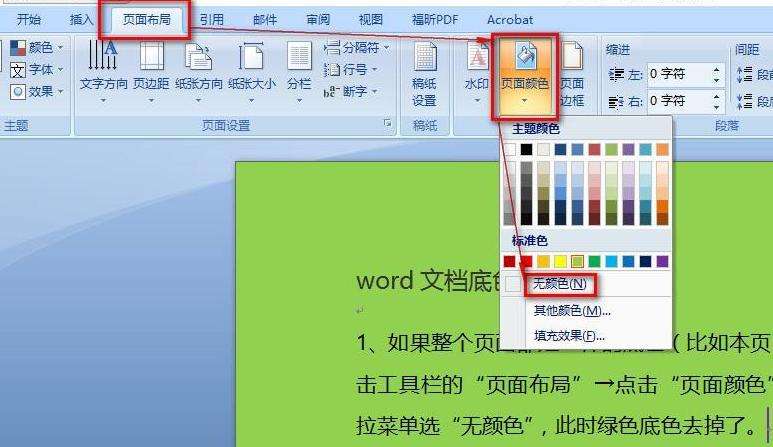Screen dimensions: 773x447
Task: Click the 纸张方向 (orientation) icon
Action: pyautogui.click(x=198, y=58)
